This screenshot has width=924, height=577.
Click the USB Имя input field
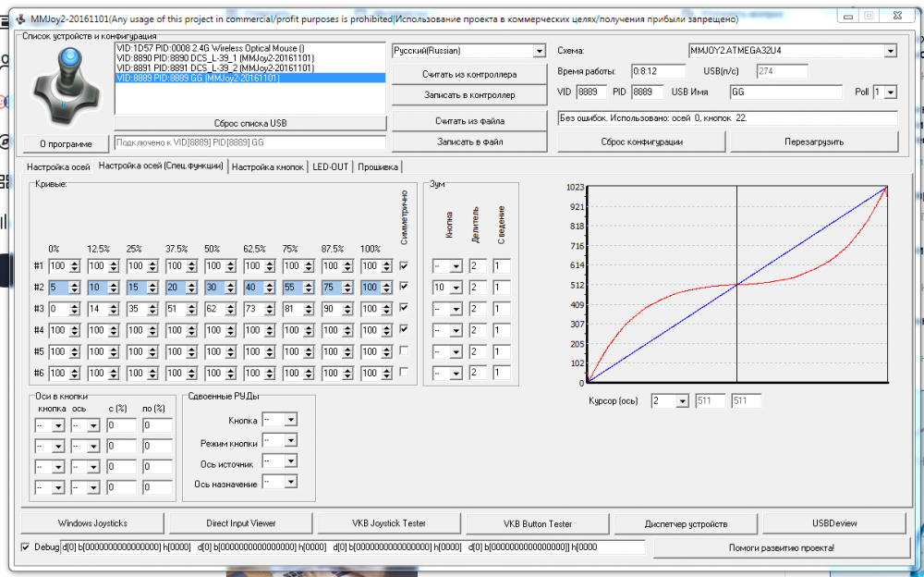785,92
